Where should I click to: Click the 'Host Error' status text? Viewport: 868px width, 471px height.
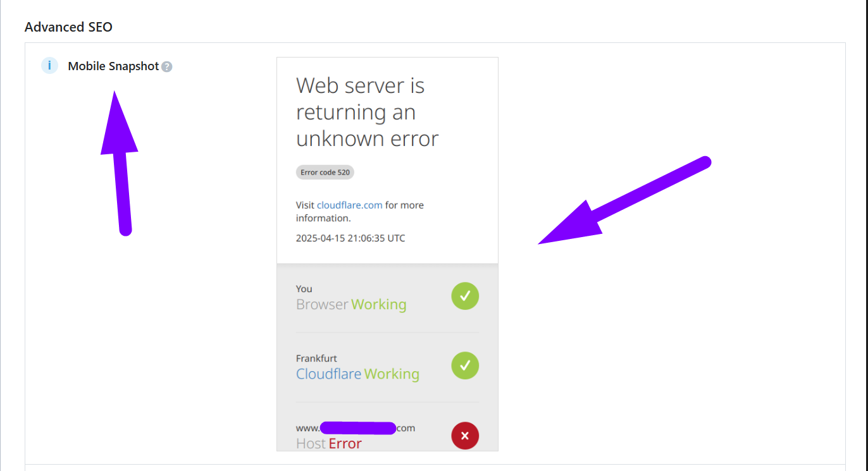coord(329,443)
